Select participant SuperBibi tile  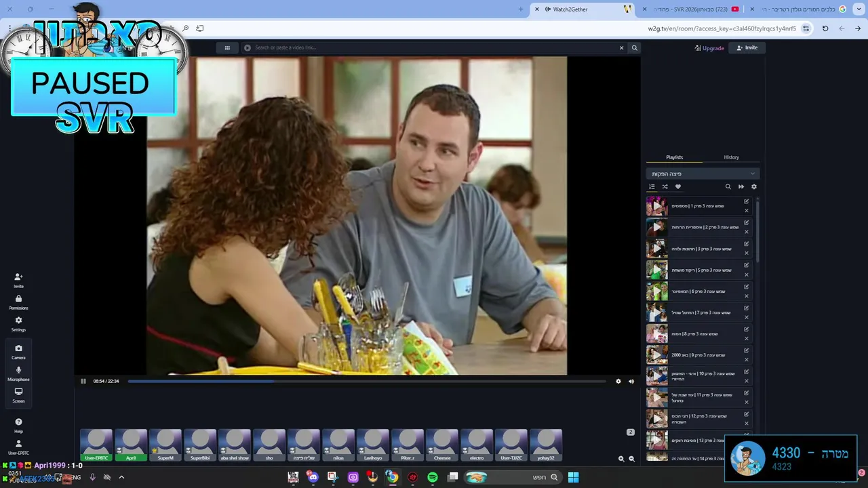tap(200, 445)
